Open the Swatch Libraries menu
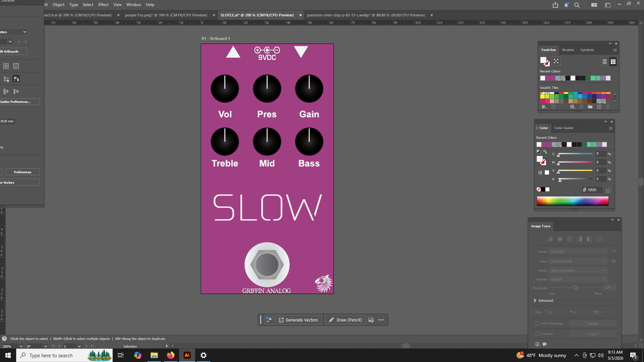 544,107
